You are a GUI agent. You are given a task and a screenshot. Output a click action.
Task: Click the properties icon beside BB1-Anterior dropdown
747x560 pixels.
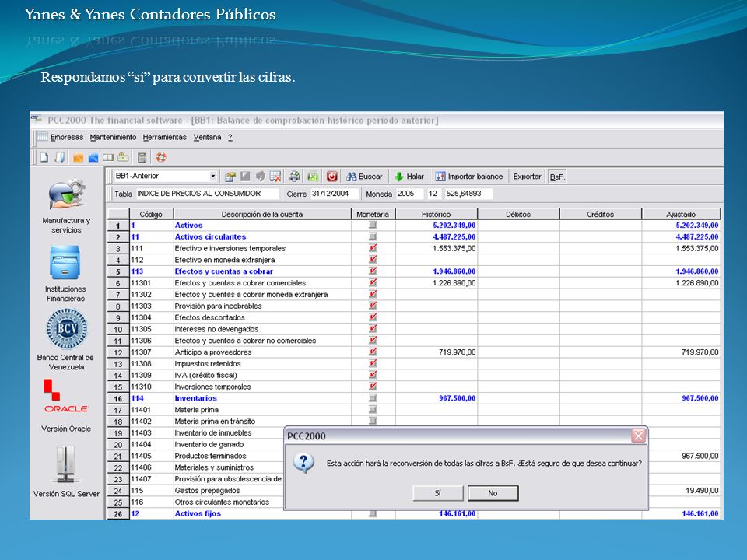(230, 177)
